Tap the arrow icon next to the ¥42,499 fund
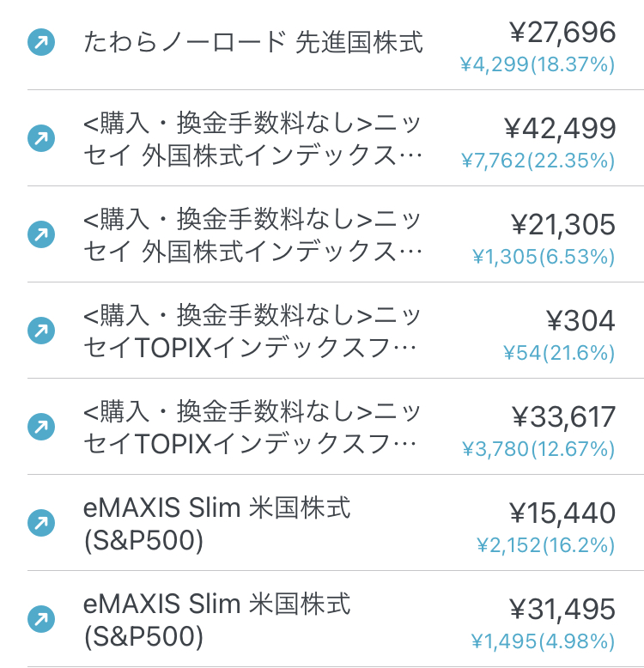 (x=41, y=138)
